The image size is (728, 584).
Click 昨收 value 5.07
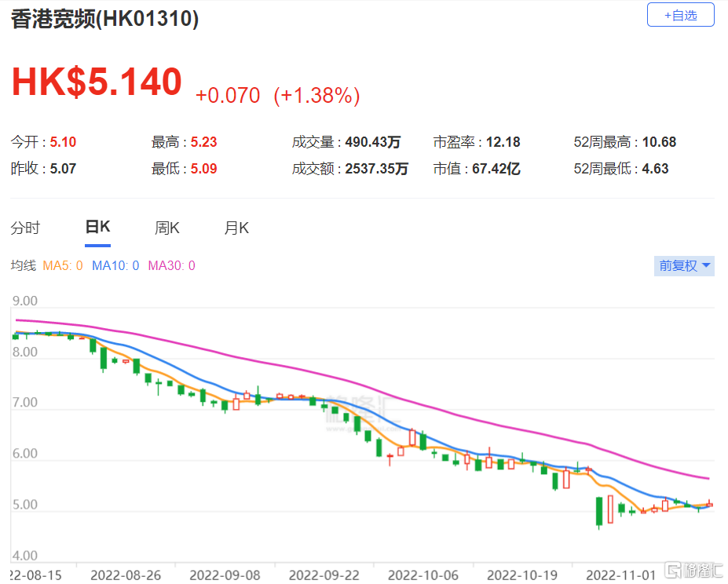(x=63, y=169)
